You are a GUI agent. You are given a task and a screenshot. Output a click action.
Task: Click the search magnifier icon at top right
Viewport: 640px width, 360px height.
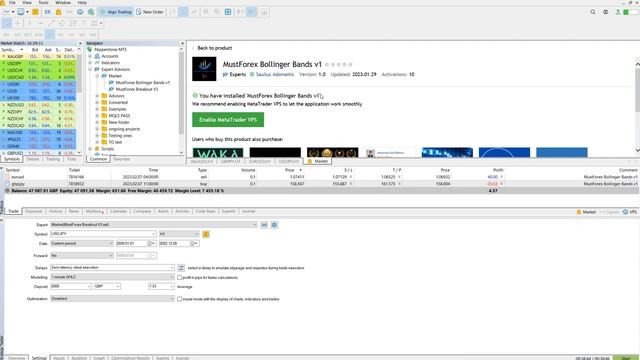pyautogui.click(x=593, y=12)
